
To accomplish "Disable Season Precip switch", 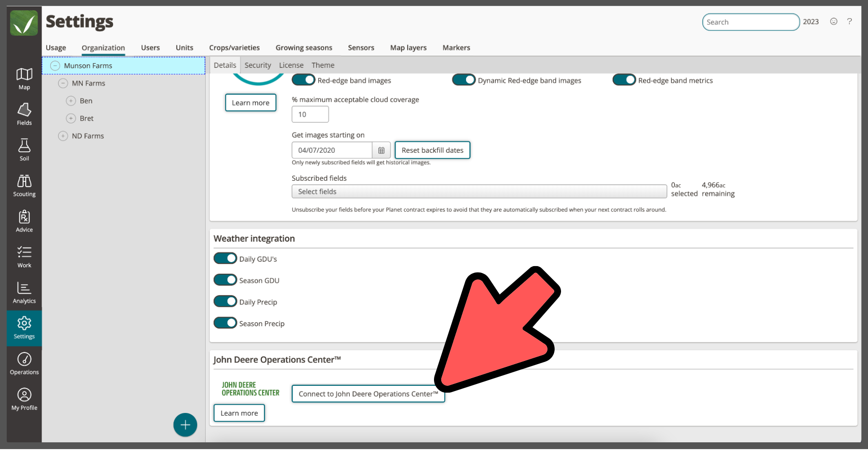I will coord(225,323).
